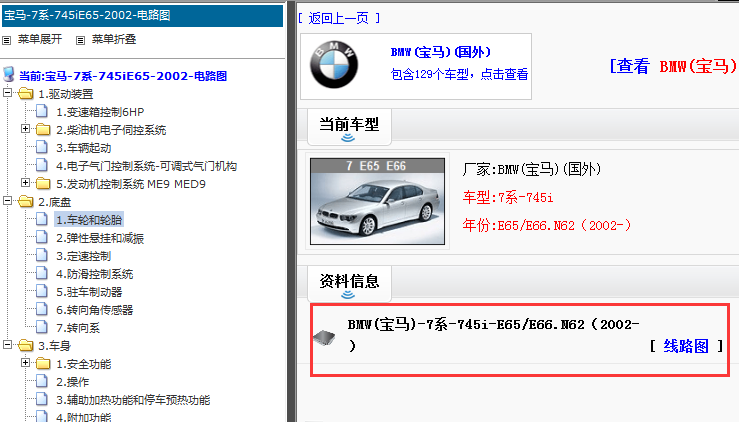739x422 pixels.
Task: Click the 车型:7系-745i text
Action: point(508,197)
